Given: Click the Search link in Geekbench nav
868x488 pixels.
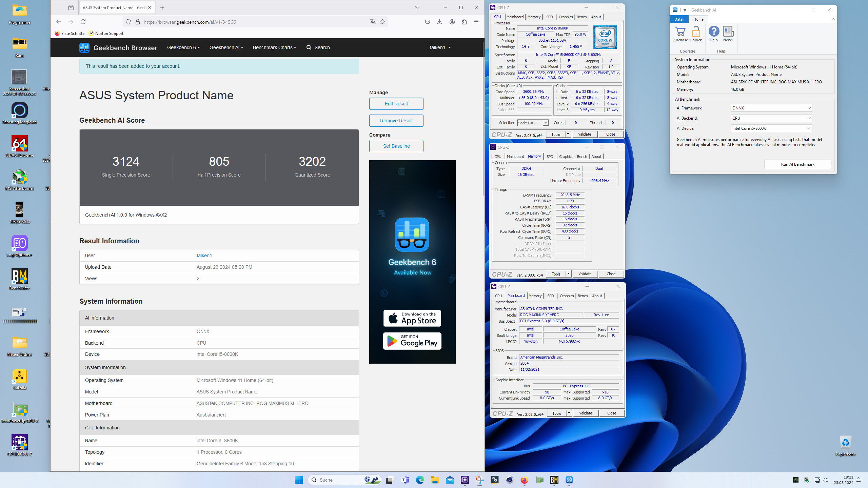Looking at the screenshot, I should tap(318, 48).
